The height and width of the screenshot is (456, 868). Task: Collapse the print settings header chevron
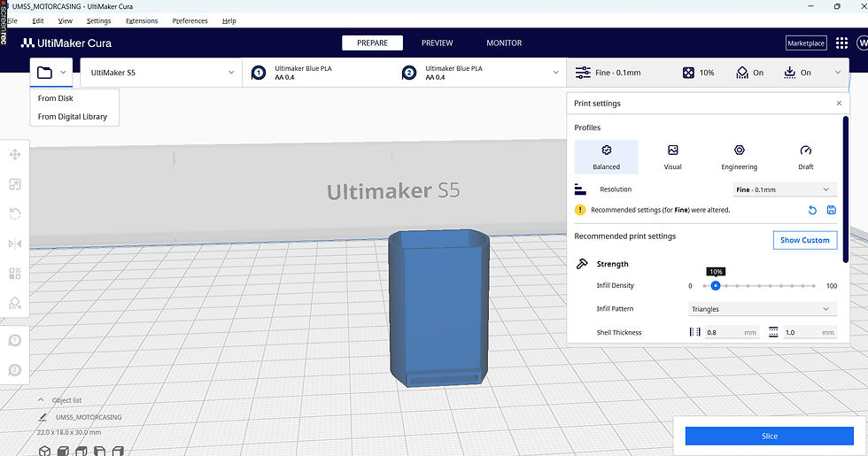(838, 73)
